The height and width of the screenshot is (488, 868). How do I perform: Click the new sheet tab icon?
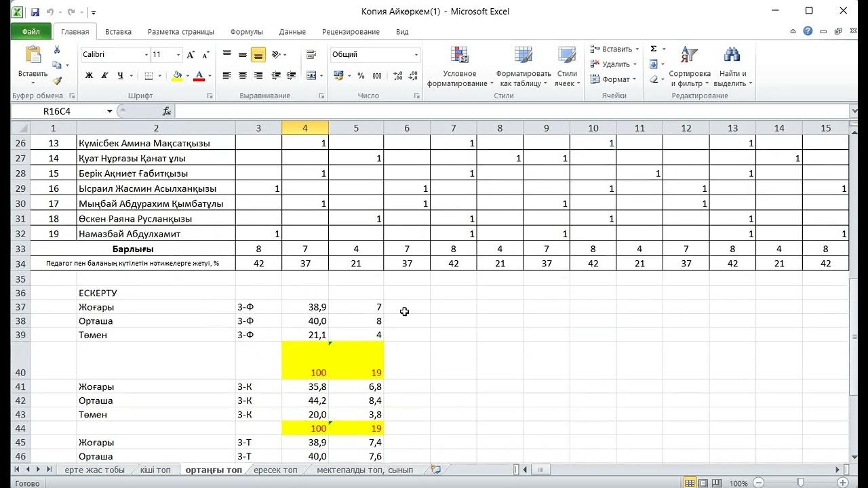(x=435, y=469)
